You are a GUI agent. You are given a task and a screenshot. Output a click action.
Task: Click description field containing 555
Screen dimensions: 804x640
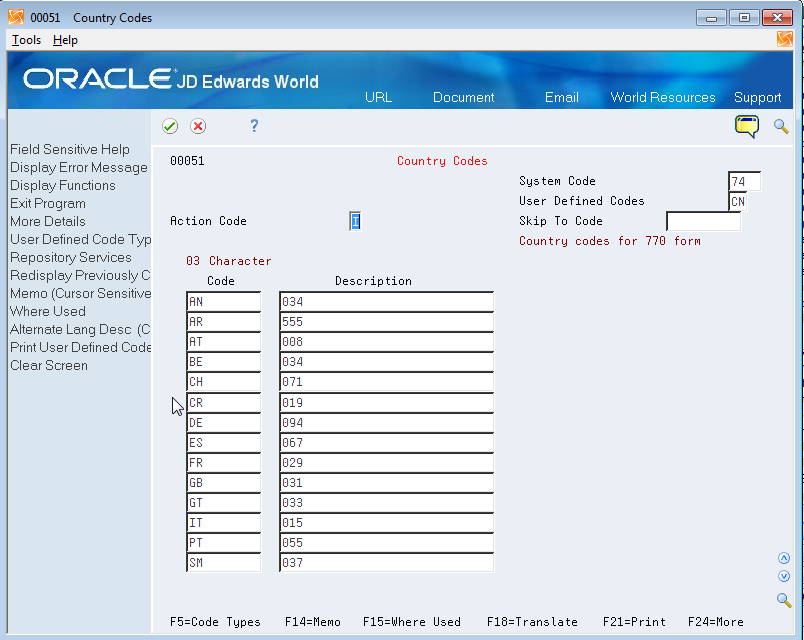point(387,322)
